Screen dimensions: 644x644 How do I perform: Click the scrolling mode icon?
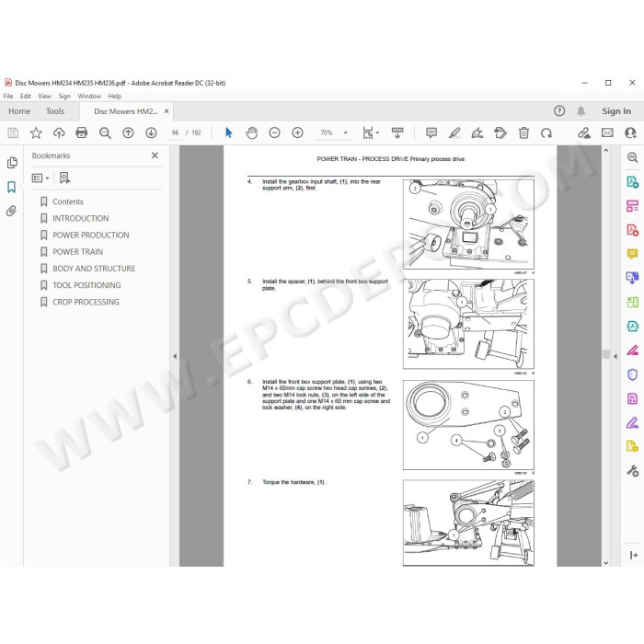click(x=397, y=132)
